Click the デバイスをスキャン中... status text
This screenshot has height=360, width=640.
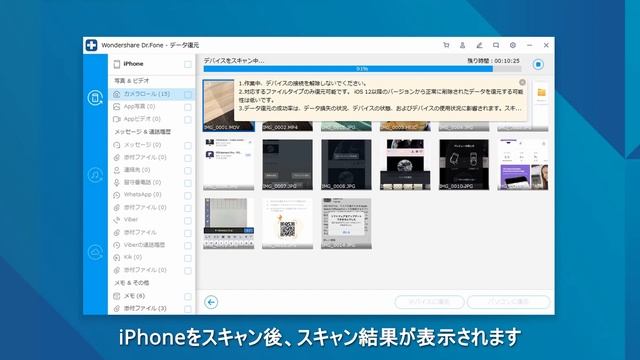[234, 61]
